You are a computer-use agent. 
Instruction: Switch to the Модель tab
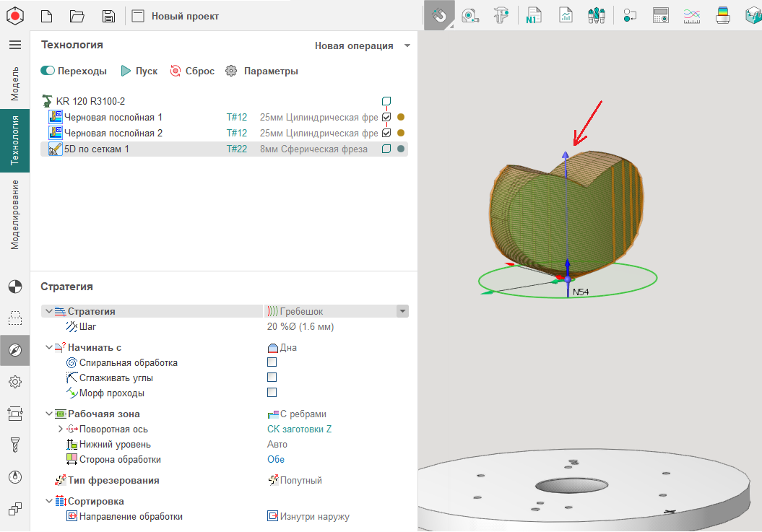14,84
